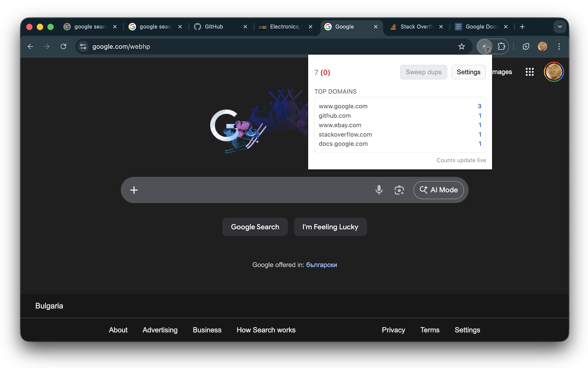588x368 pixels.
Task: Switch language to български
Action: (322, 265)
